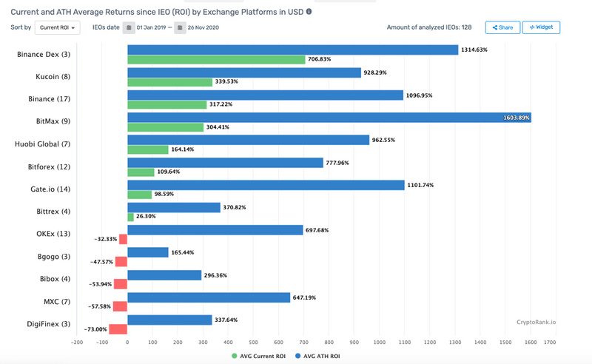Click the code icon in Widget button
Image resolution: width=592 pixels, height=364 pixels.
pos(532,27)
